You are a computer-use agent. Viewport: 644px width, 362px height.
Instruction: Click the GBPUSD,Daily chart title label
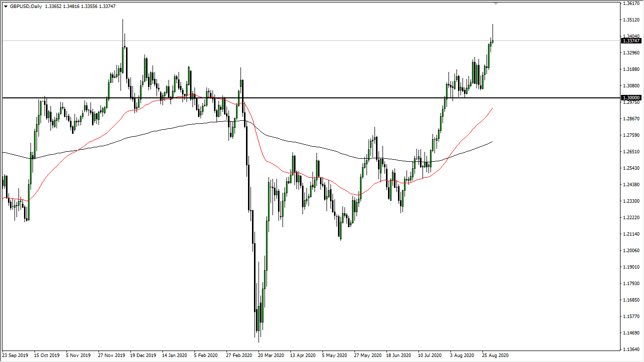tap(25, 5)
